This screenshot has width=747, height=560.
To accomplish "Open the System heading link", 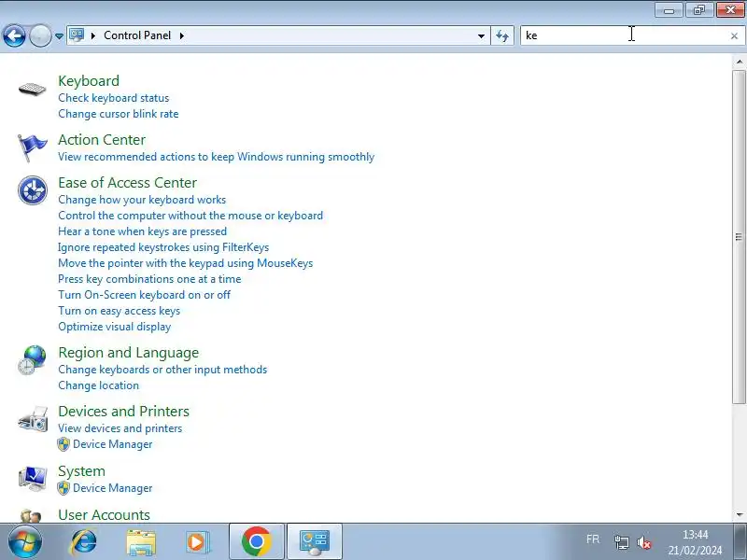I will (x=81, y=471).
